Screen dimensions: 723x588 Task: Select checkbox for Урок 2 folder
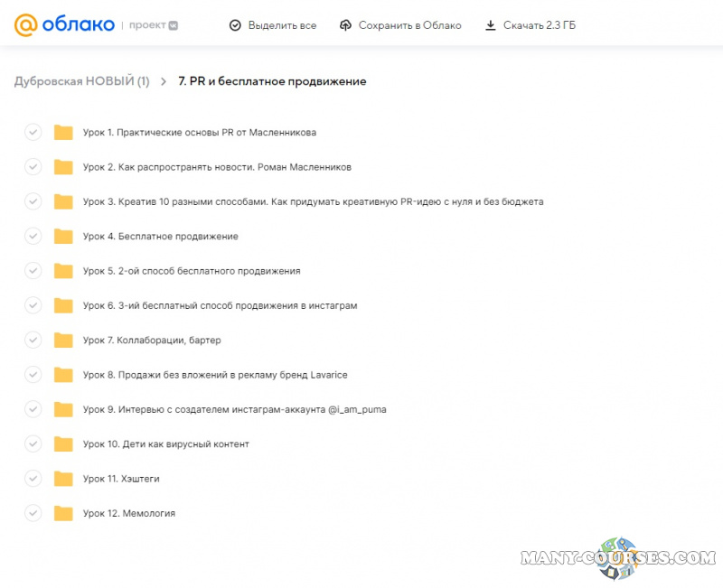tap(33, 167)
